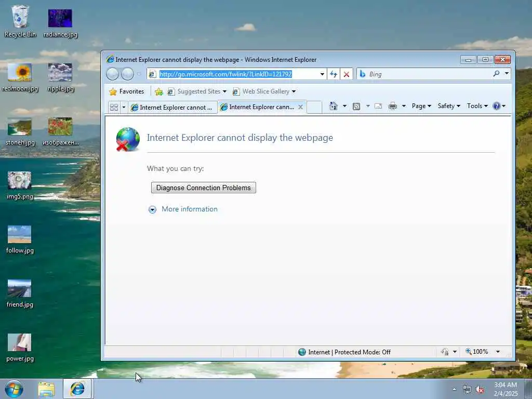Select friend.jpg desktop file
The width and height of the screenshot is (532, 399).
click(20, 293)
